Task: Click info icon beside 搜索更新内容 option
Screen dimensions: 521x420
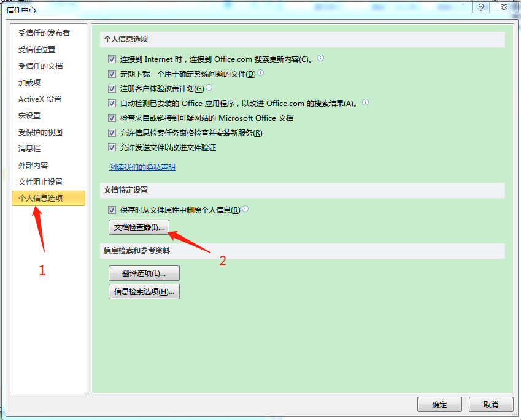Action: [x=321, y=58]
